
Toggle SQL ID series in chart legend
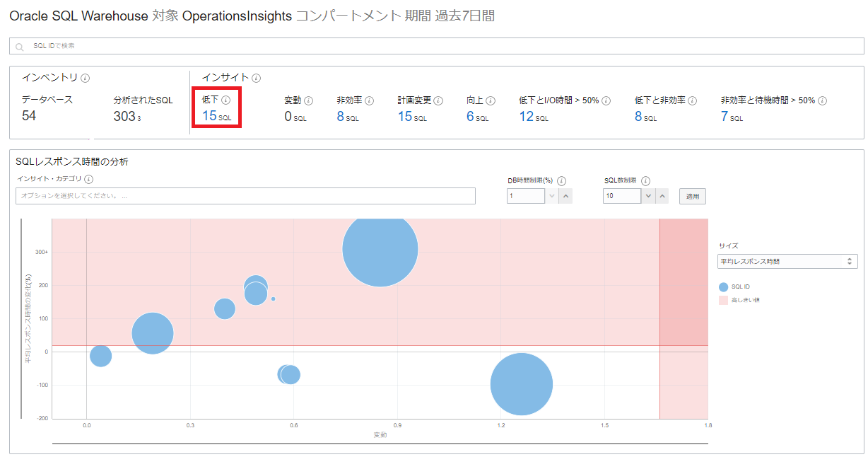(734, 287)
